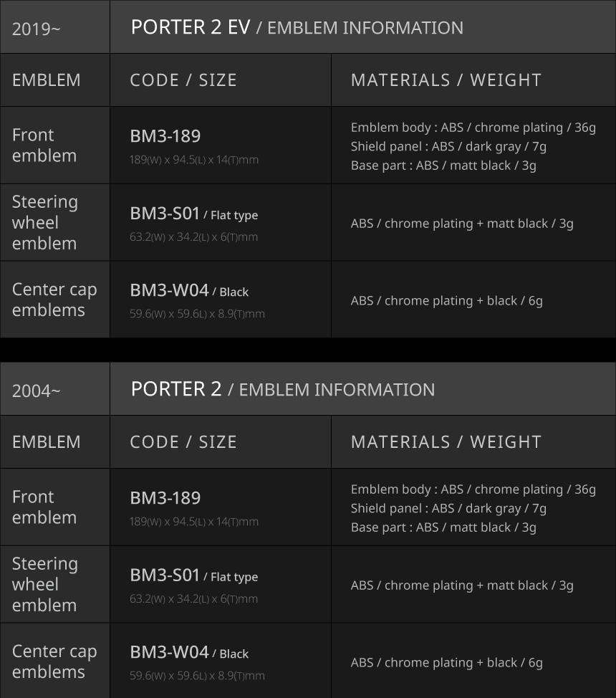Click Center cap emblems label in the 2004~ table
616x698 pixels.
[x=54, y=661]
